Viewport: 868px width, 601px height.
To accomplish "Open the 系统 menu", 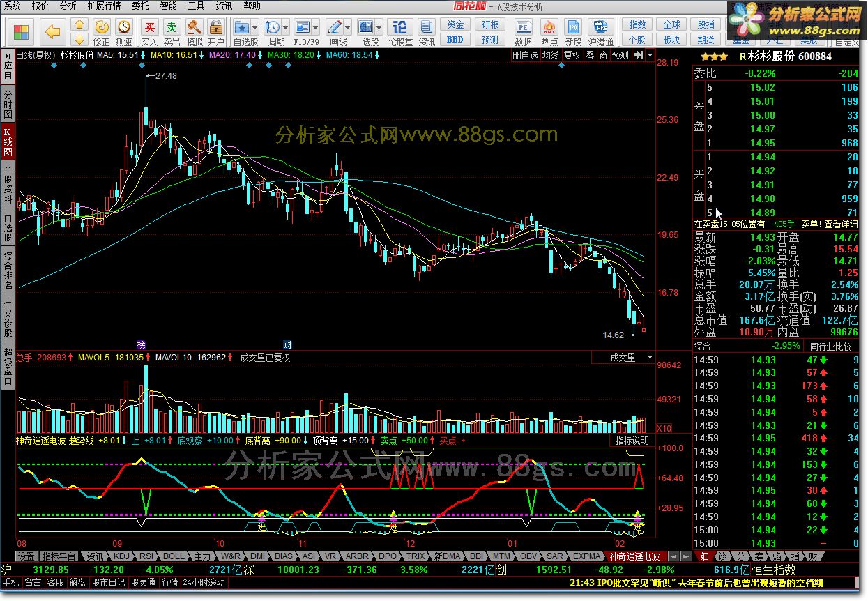I will point(13,6).
